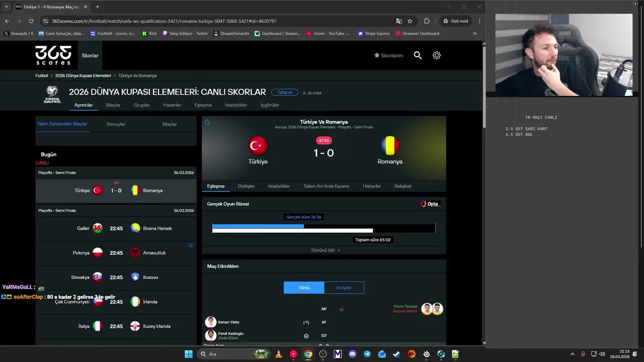Open the Dizilişler match tab
Screen dimensions: 644x362
point(246,186)
